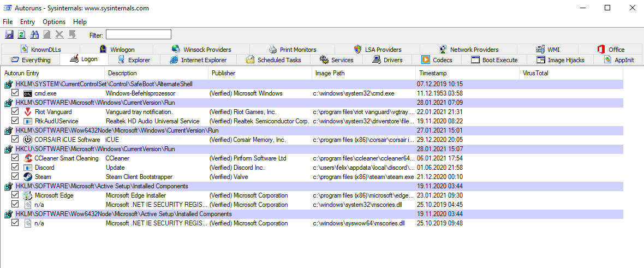The width and height of the screenshot is (644, 268).
Task: Click the Find binoculars toolbar icon
Action: [x=34, y=34]
